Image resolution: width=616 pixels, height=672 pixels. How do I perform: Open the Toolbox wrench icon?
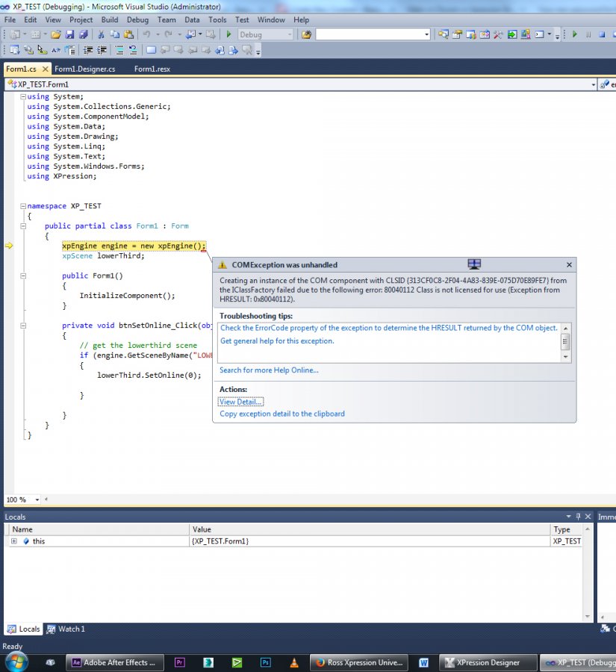[498, 34]
